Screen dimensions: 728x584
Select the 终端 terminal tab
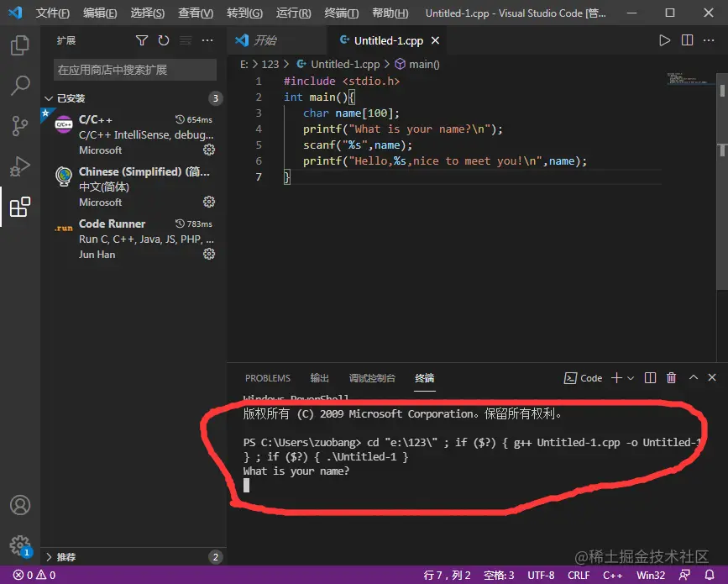coord(424,378)
